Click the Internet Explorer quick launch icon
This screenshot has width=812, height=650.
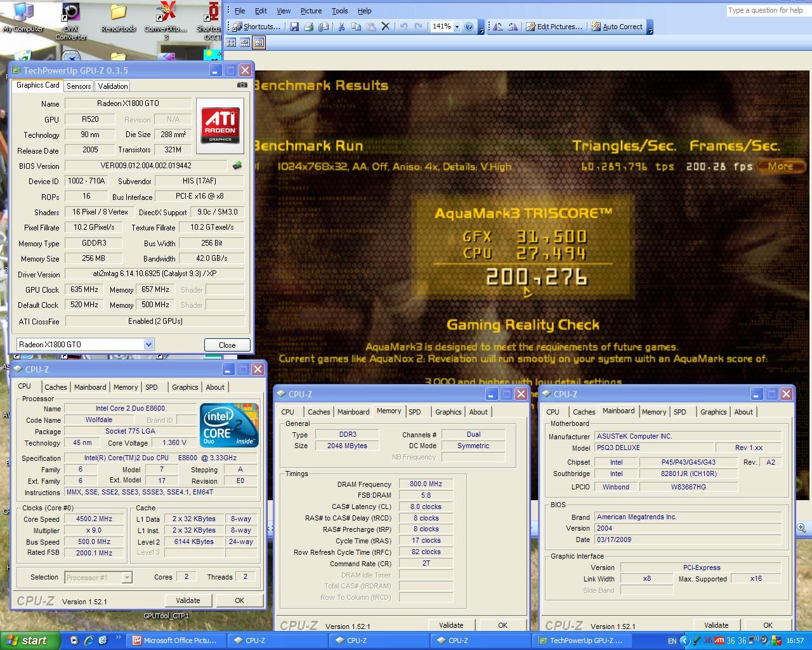pos(89,640)
